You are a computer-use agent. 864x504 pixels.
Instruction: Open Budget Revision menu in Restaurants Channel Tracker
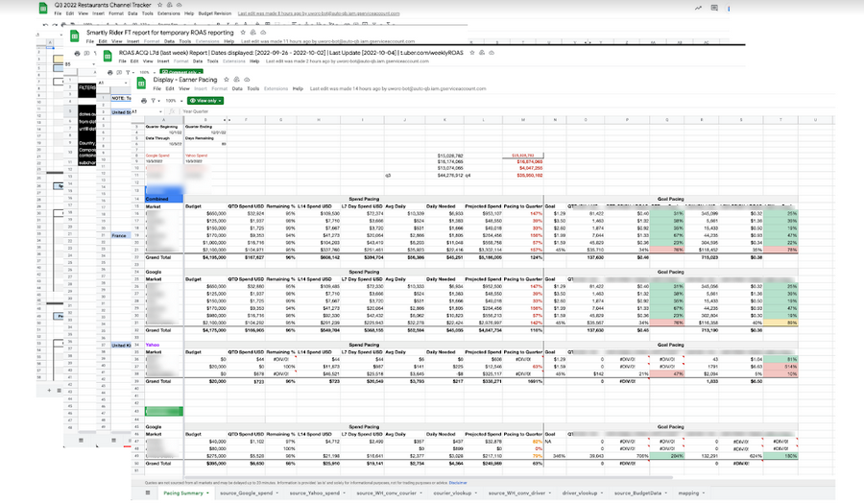[x=215, y=13]
